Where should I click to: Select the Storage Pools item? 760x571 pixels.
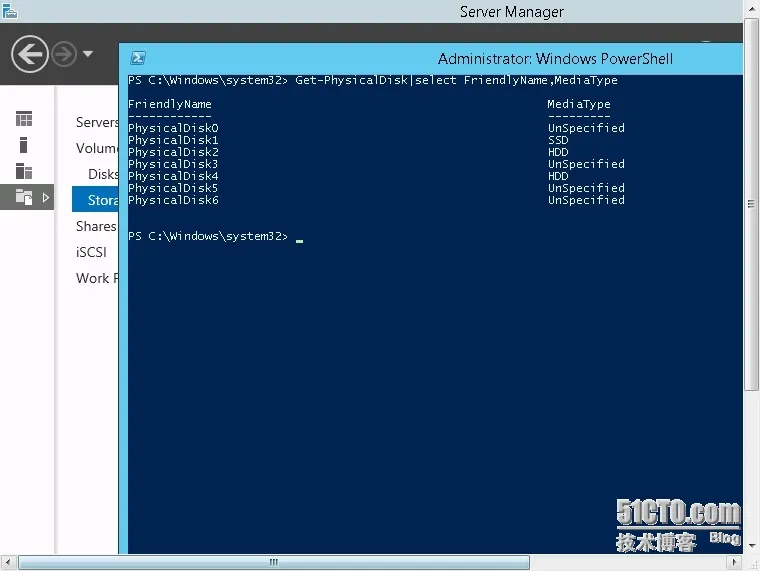pos(95,200)
